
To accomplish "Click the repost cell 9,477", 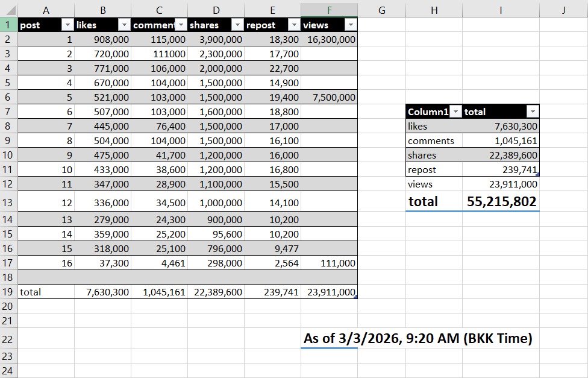I will pos(273,248).
